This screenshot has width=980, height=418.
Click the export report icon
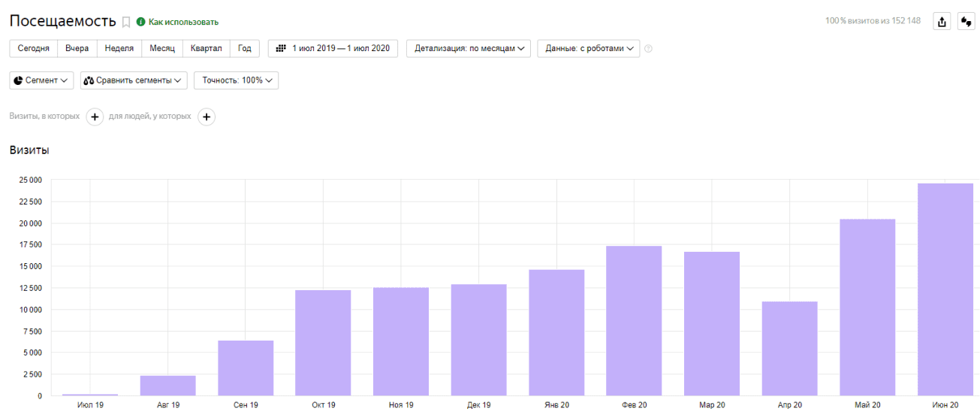coord(942,22)
